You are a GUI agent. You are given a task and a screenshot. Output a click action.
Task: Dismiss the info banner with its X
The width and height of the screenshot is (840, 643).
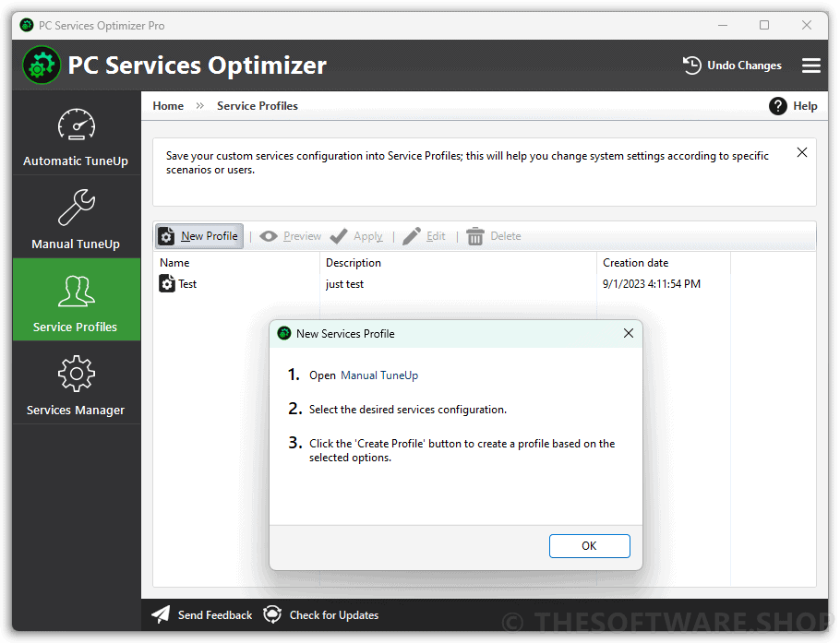[x=802, y=152]
